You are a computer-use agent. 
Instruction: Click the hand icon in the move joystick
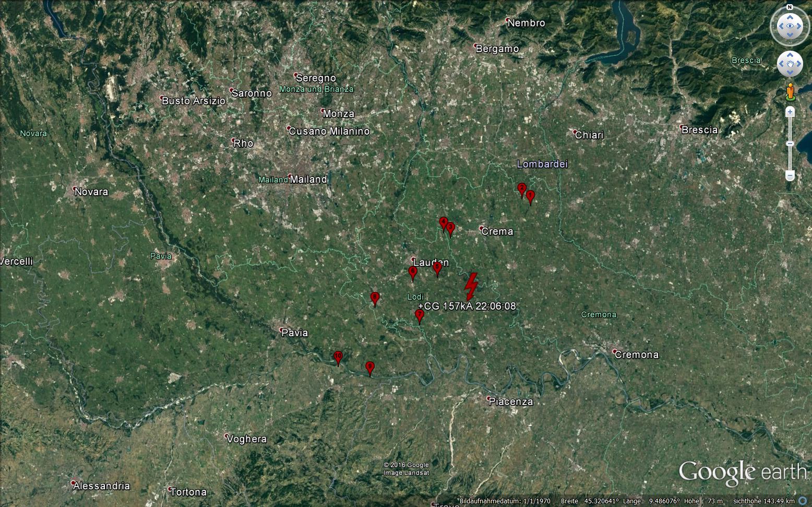coord(790,64)
